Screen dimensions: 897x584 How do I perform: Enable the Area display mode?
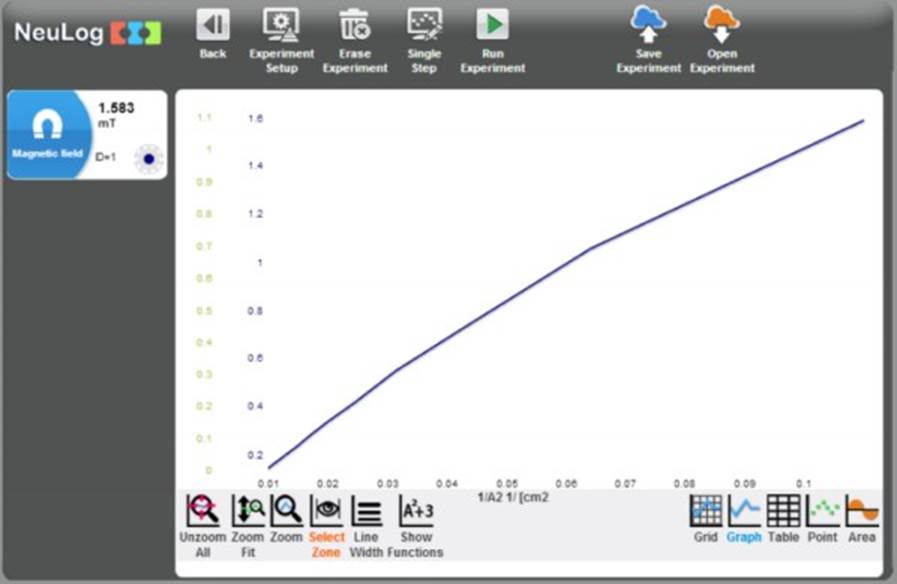[x=862, y=511]
